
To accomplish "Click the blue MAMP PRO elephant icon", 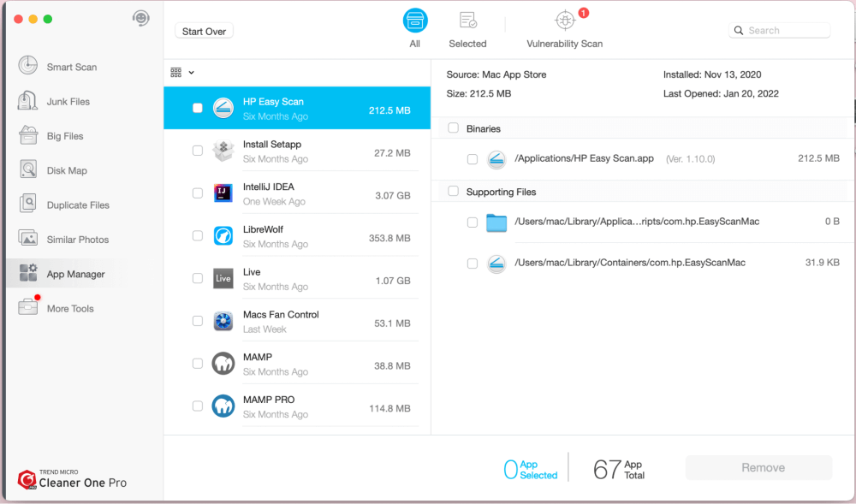I will (x=223, y=406).
